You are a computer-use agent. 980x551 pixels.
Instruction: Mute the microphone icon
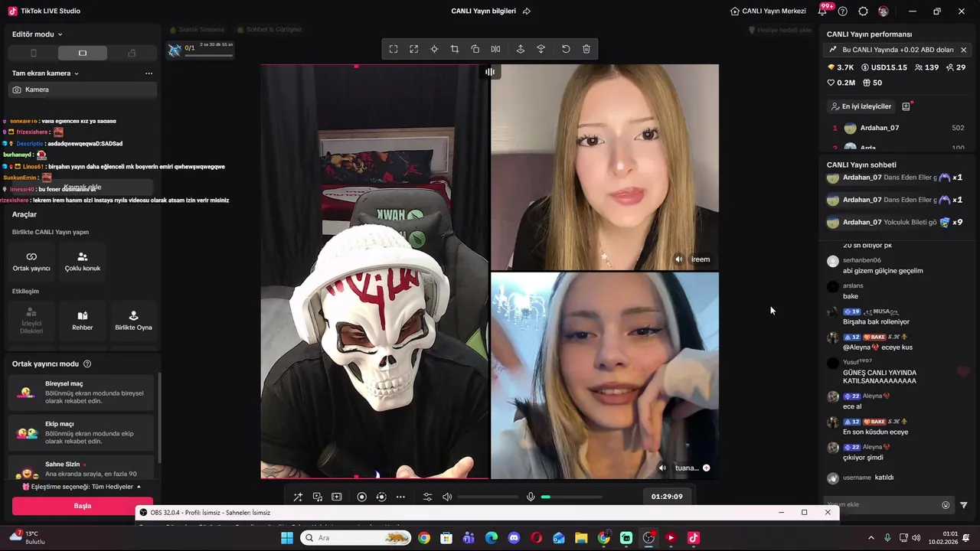[531, 497]
